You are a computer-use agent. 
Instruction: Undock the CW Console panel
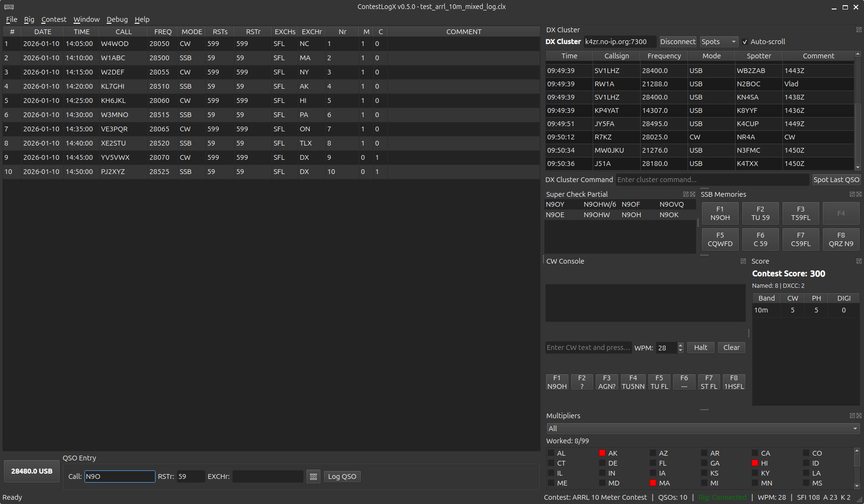[743, 261]
